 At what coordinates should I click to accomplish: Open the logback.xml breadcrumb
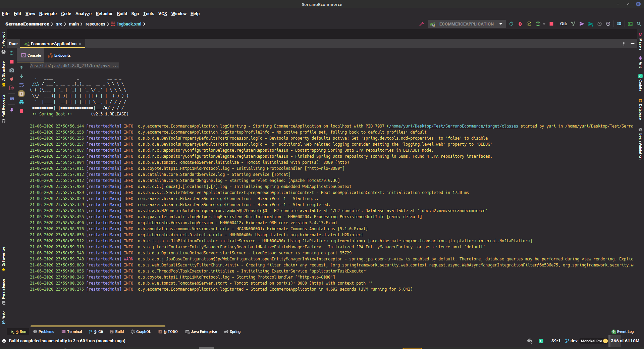point(126,24)
